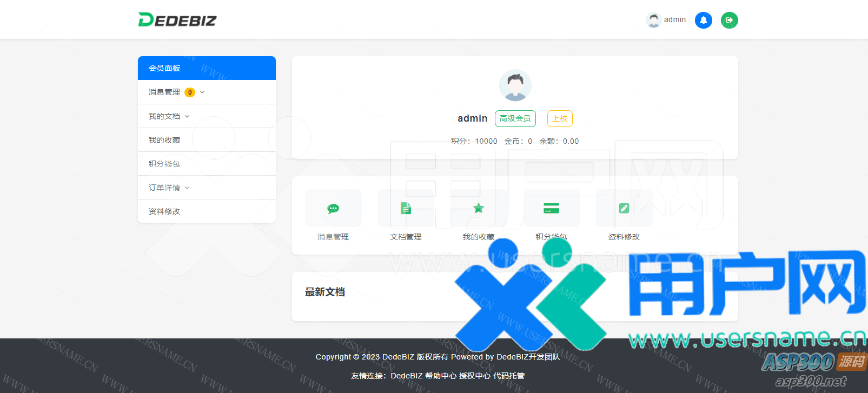
Task: Go to 积分钱包 in the sidebar
Action: tap(164, 164)
